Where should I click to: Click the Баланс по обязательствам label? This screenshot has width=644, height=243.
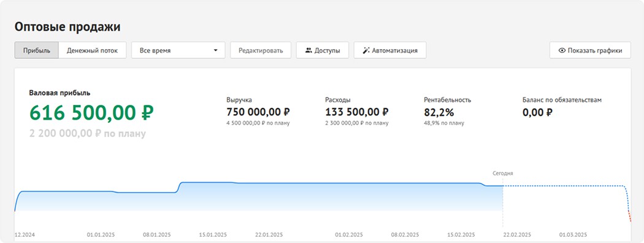click(562, 100)
